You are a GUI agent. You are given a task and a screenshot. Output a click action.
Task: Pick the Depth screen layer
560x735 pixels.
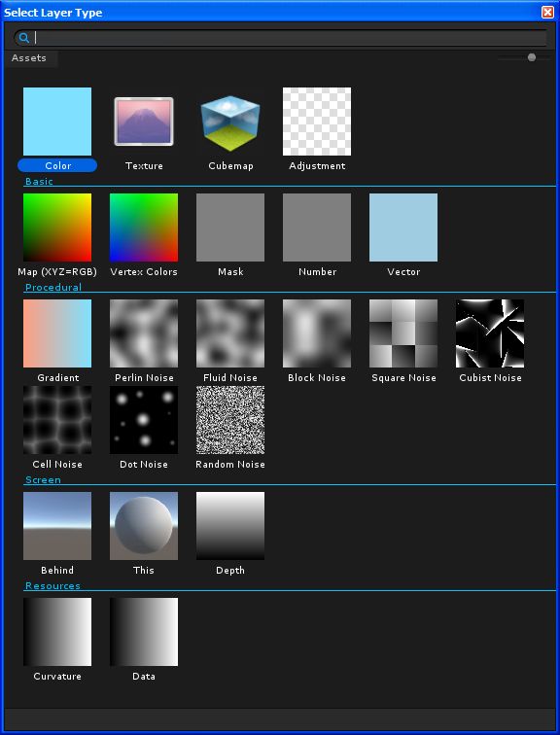pos(230,525)
